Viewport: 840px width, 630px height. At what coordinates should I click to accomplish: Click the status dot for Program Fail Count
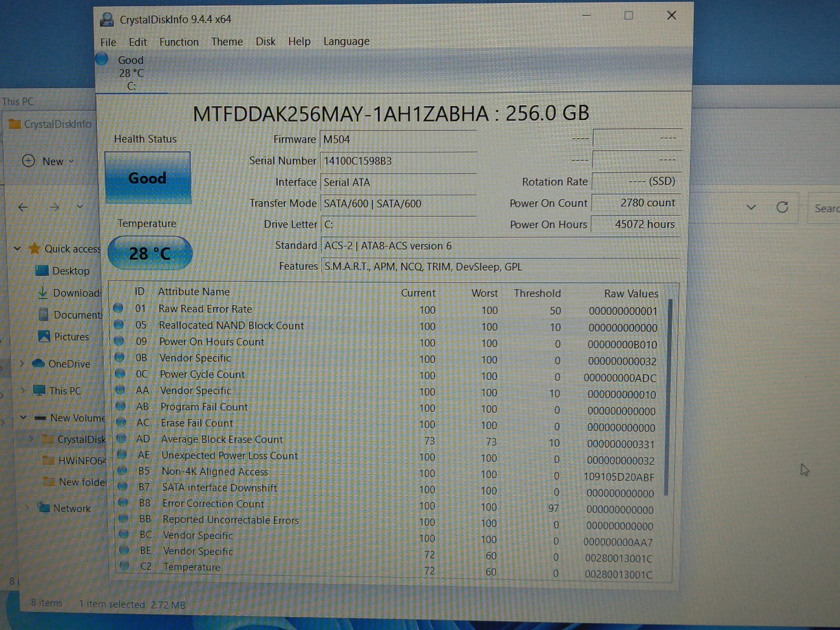tap(120, 406)
